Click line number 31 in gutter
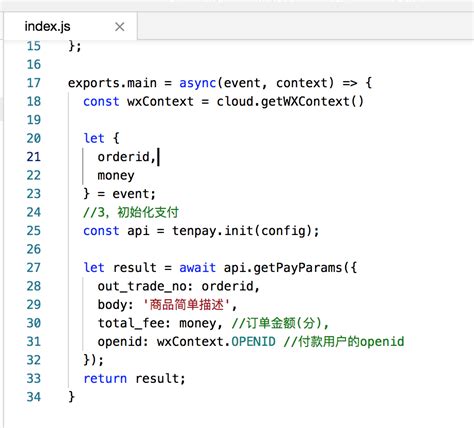474x428 pixels. tap(34, 342)
